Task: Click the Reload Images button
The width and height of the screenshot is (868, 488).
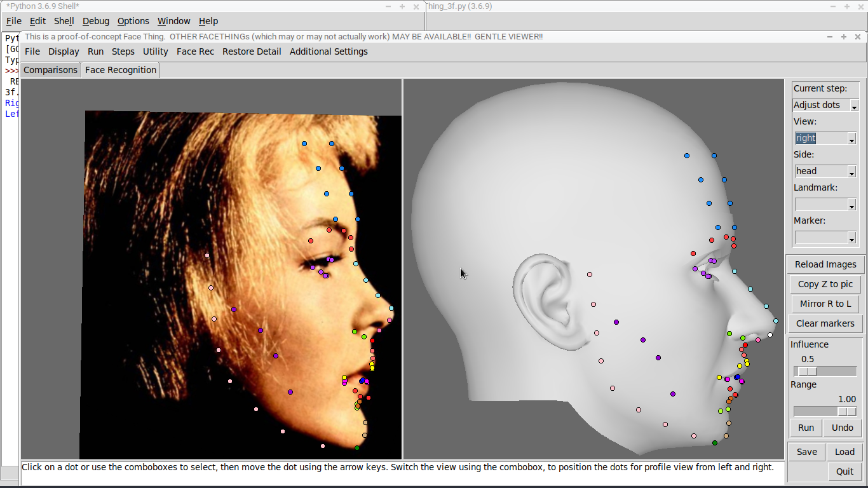Action: 825,264
